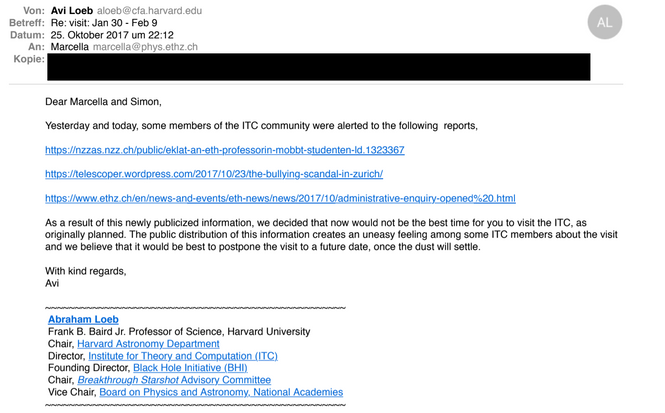Open Institute for Theory and Computation link
The width and height of the screenshot is (665, 413).
[x=183, y=356]
